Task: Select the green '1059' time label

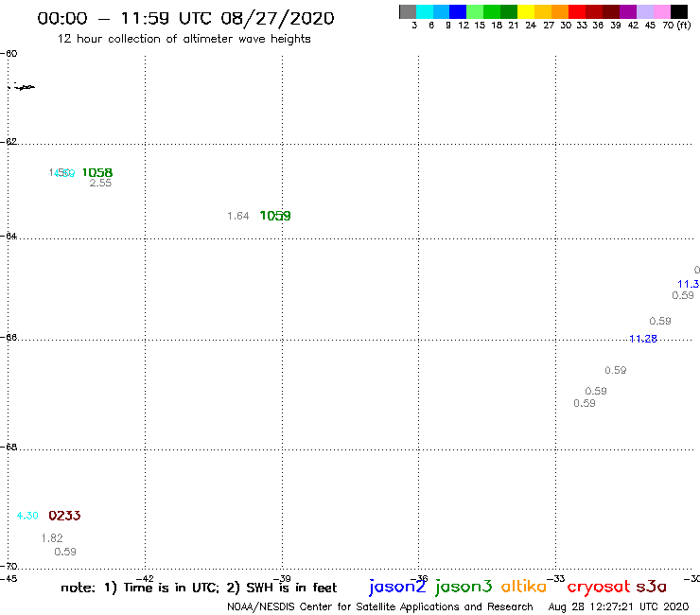Action: pyautogui.click(x=275, y=216)
